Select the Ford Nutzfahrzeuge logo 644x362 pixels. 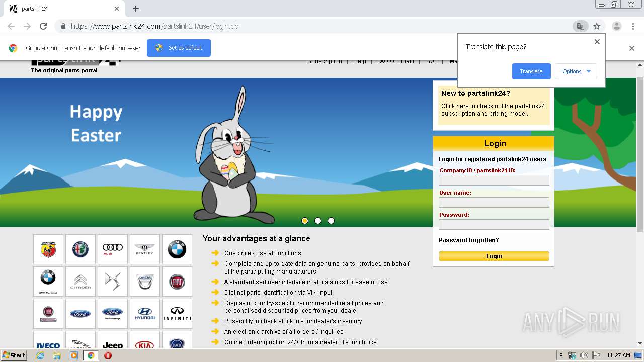pyautogui.click(x=113, y=314)
